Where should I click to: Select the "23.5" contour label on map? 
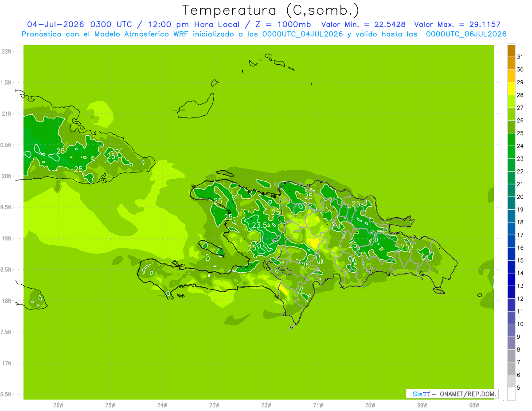(259, 225)
